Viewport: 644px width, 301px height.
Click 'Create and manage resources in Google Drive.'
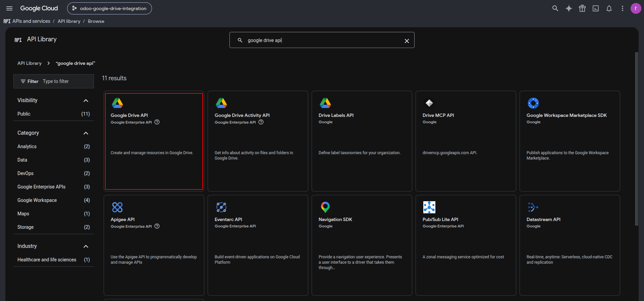point(152,153)
